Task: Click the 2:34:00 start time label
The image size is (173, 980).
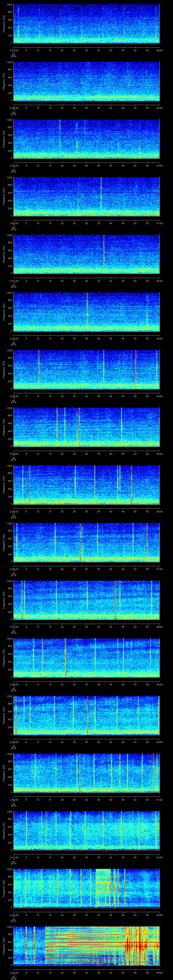Action: click(14, 454)
